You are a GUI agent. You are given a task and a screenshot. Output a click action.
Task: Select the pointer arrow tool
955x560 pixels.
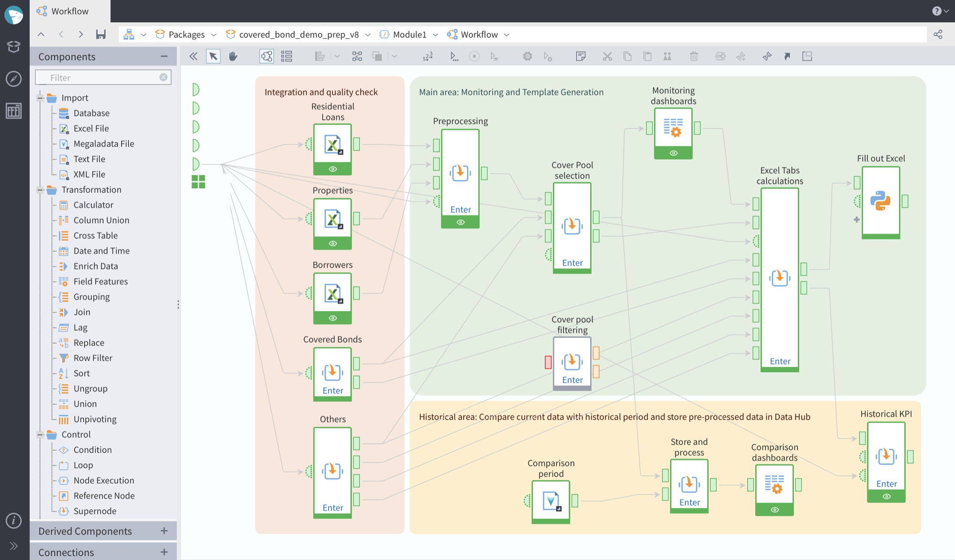coord(213,56)
